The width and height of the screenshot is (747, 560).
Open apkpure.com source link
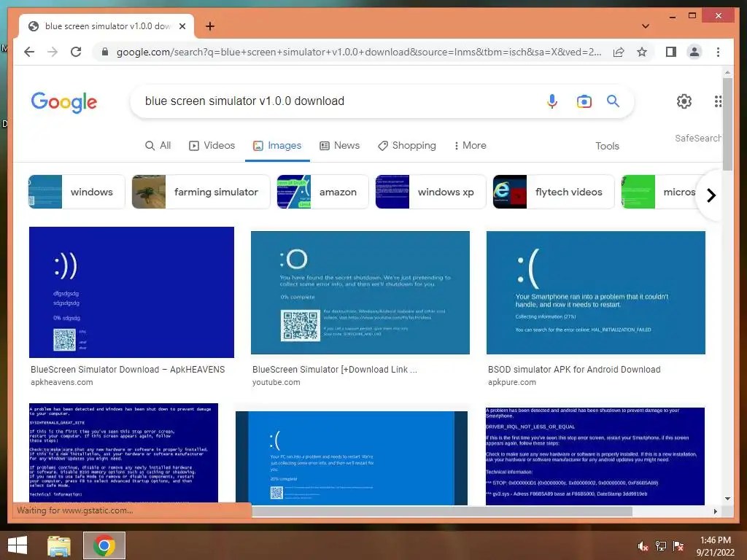(511, 382)
